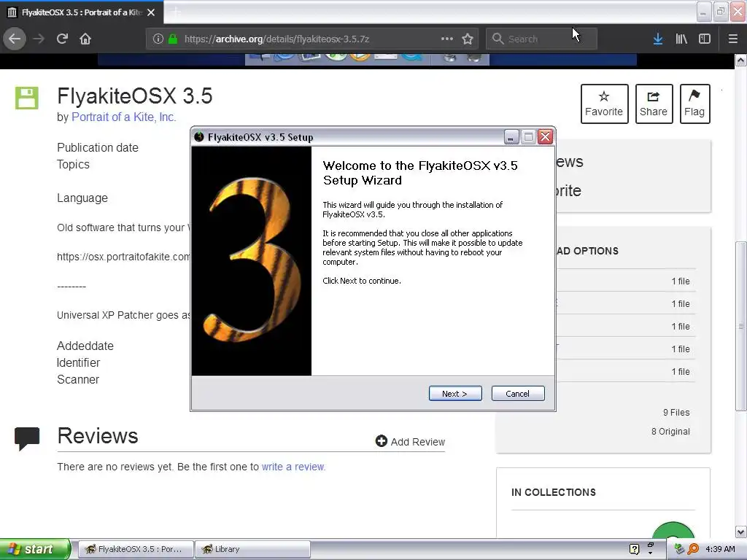The width and height of the screenshot is (747, 560).
Task: Click the Reviews speech bubble icon
Action: [27, 438]
